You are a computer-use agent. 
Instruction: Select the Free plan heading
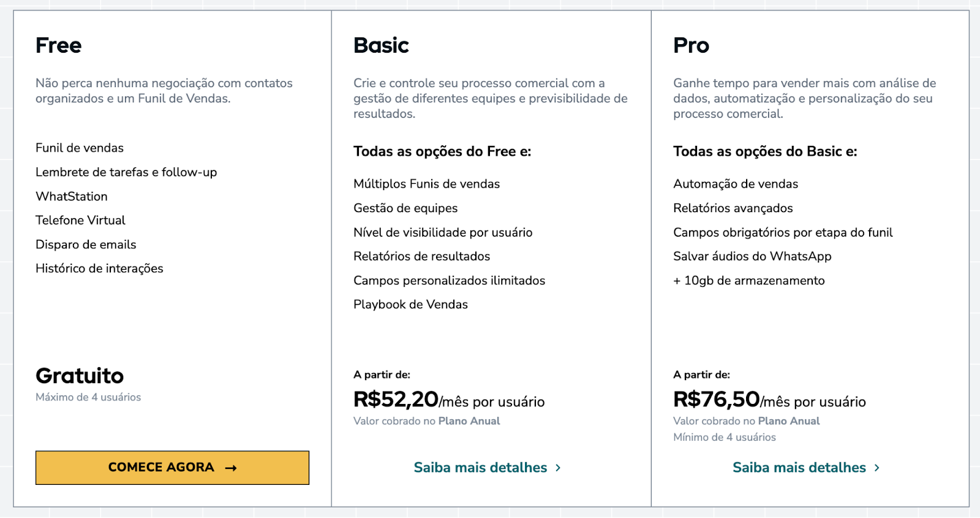tap(58, 45)
